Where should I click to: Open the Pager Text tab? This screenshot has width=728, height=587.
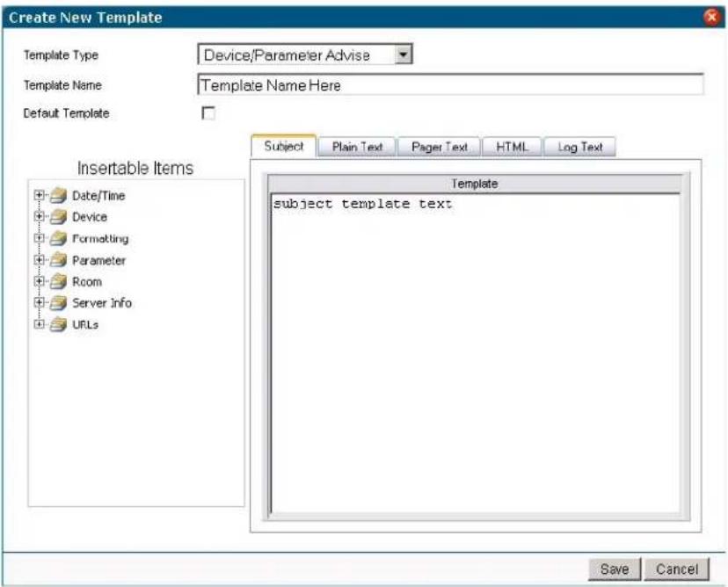click(440, 147)
